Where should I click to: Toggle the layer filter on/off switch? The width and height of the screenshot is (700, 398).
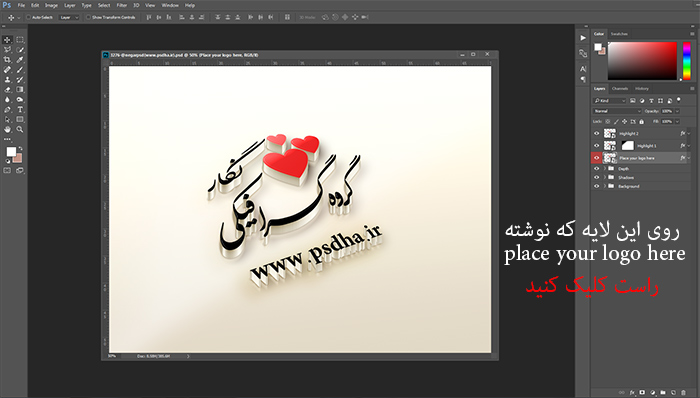[679, 100]
